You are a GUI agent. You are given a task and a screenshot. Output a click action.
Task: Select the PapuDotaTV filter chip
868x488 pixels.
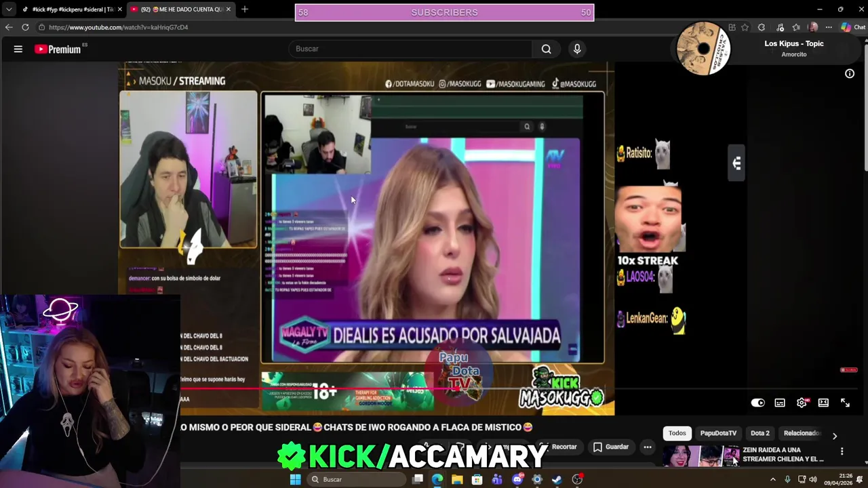(x=718, y=433)
